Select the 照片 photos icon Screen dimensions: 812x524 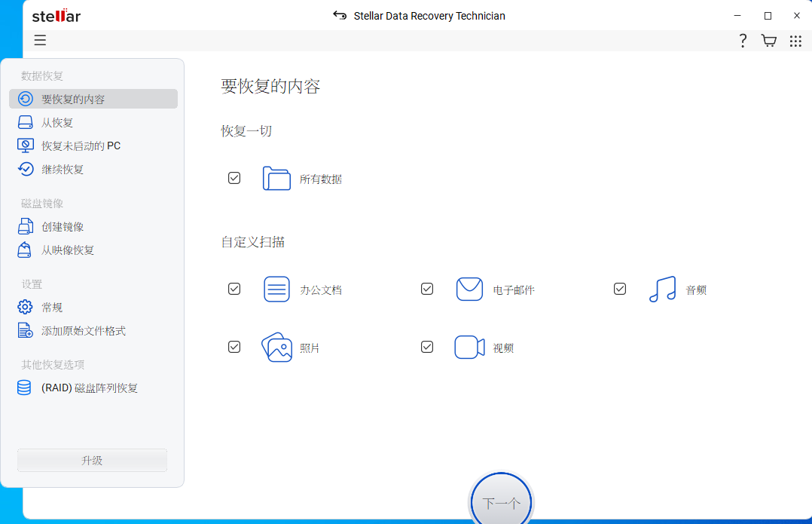pos(276,348)
